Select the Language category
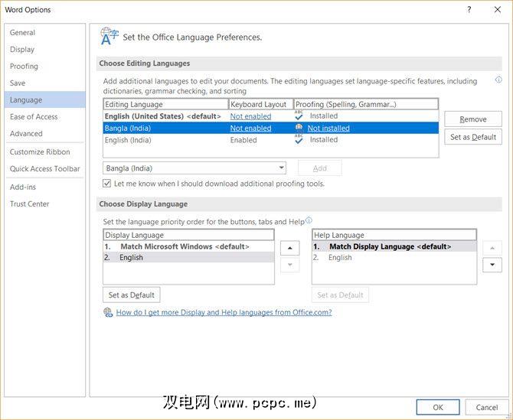513x420 pixels. point(45,99)
